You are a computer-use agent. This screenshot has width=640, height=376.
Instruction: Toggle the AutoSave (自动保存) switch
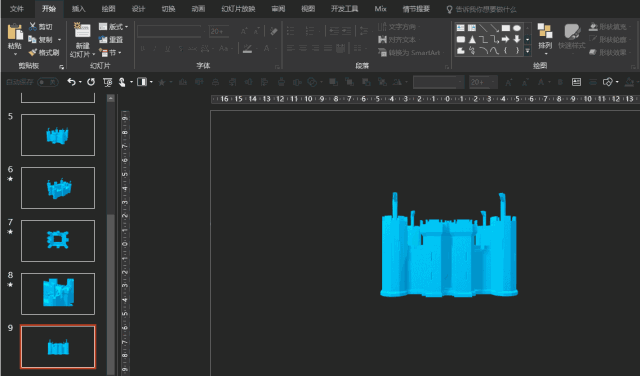(x=48, y=82)
